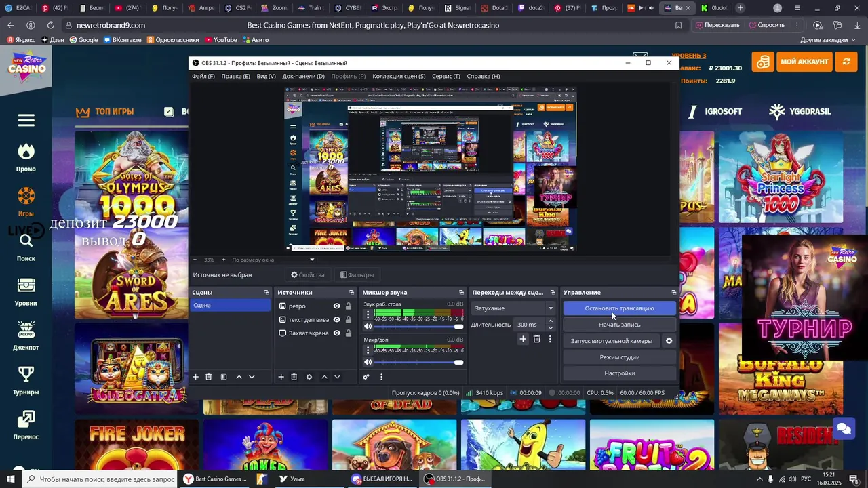Click Остановить трансляцию button
Image resolution: width=868 pixels, height=488 pixels.
tap(620, 308)
